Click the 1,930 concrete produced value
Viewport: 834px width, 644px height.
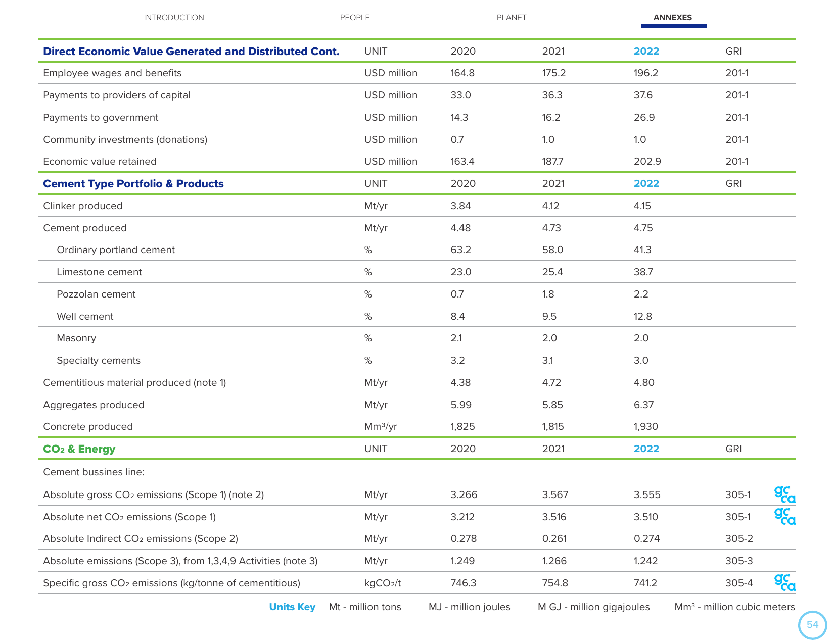point(646,427)
